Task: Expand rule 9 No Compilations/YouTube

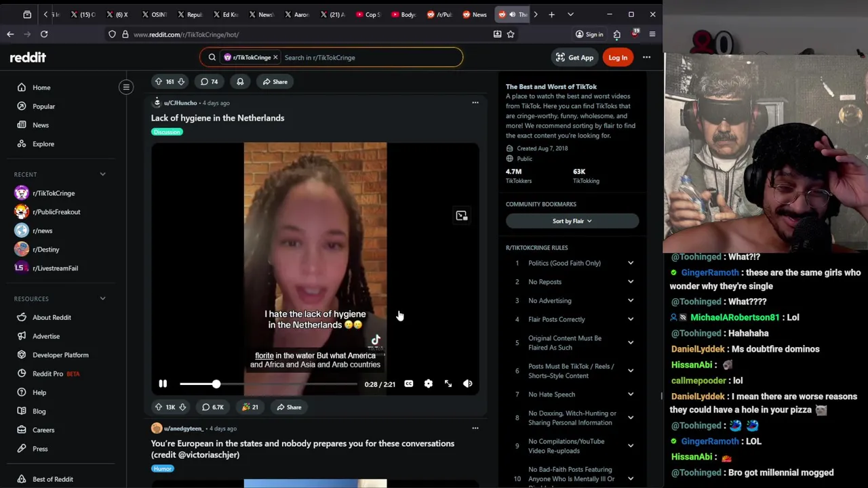Action: tap(631, 446)
